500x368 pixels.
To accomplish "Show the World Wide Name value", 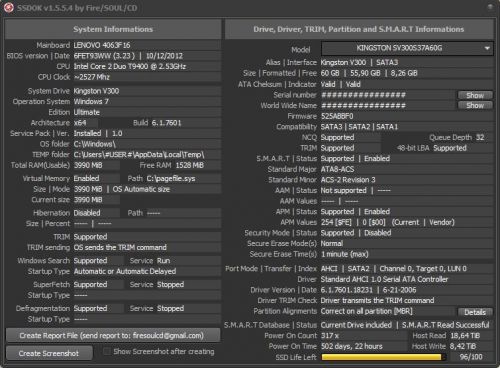I will (x=475, y=106).
